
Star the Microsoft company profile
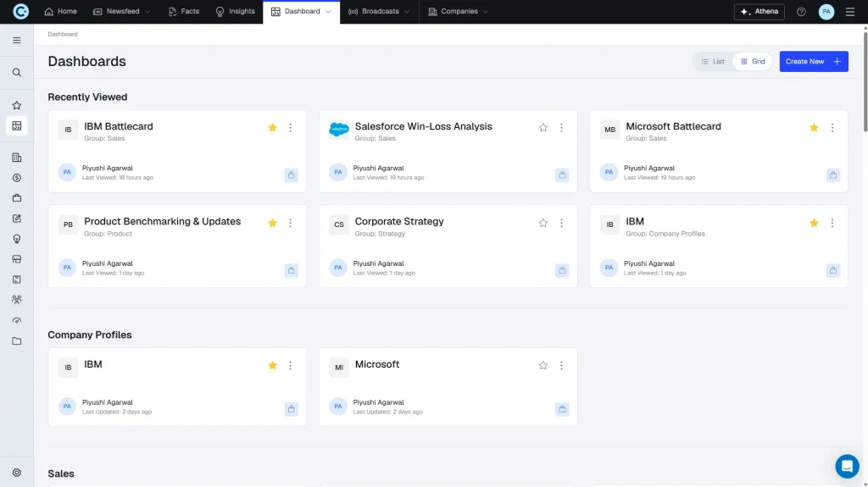(x=543, y=365)
